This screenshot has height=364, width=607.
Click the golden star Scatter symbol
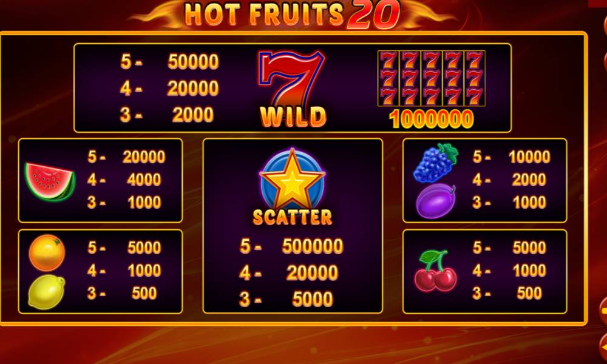click(293, 179)
